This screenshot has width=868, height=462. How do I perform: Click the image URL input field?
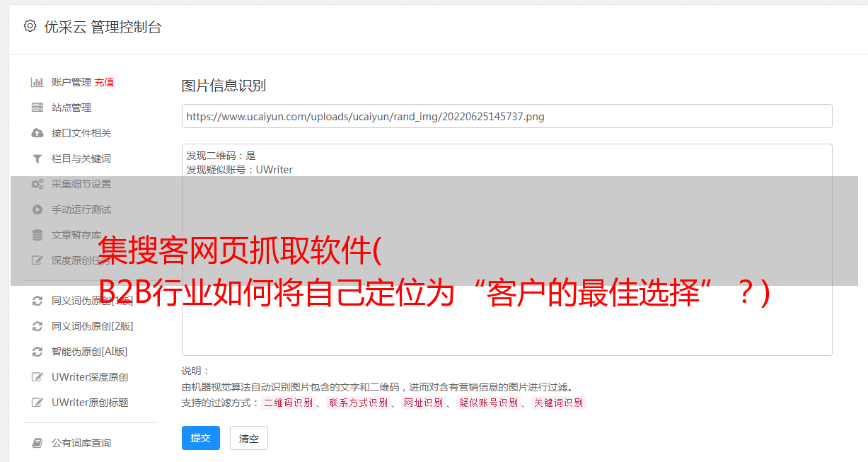coord(507,116)
